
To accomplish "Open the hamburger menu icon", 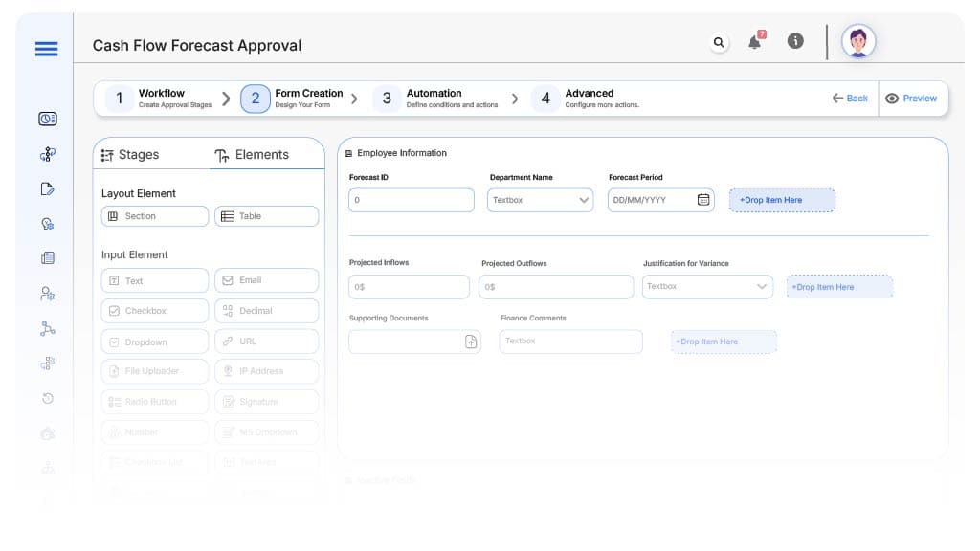I will 46,50.
